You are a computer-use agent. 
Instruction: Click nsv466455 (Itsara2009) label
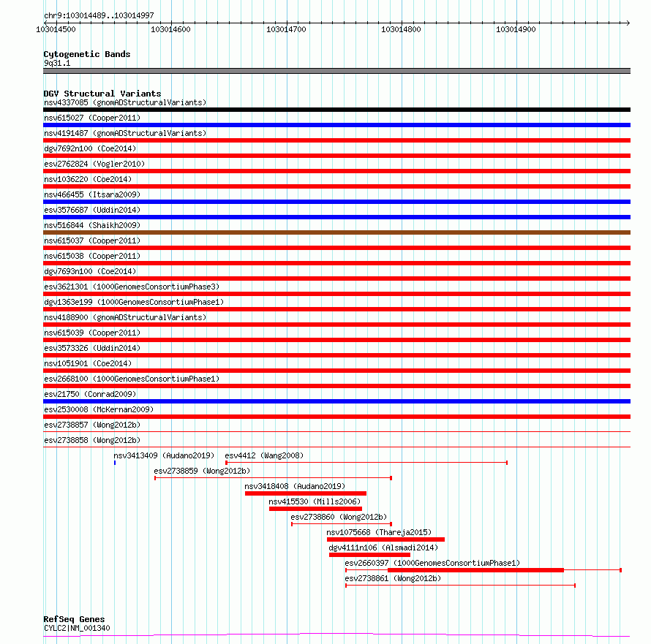(92, 194)
